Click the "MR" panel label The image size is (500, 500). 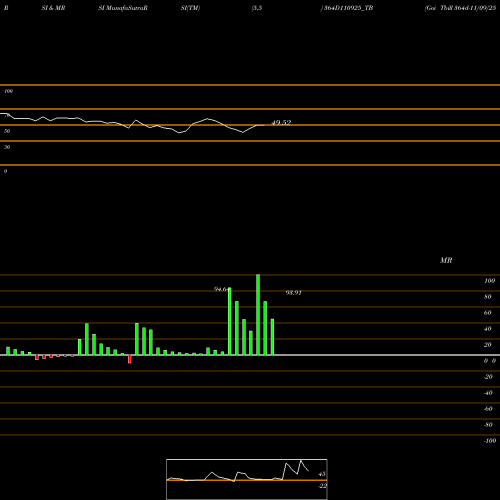446,260
